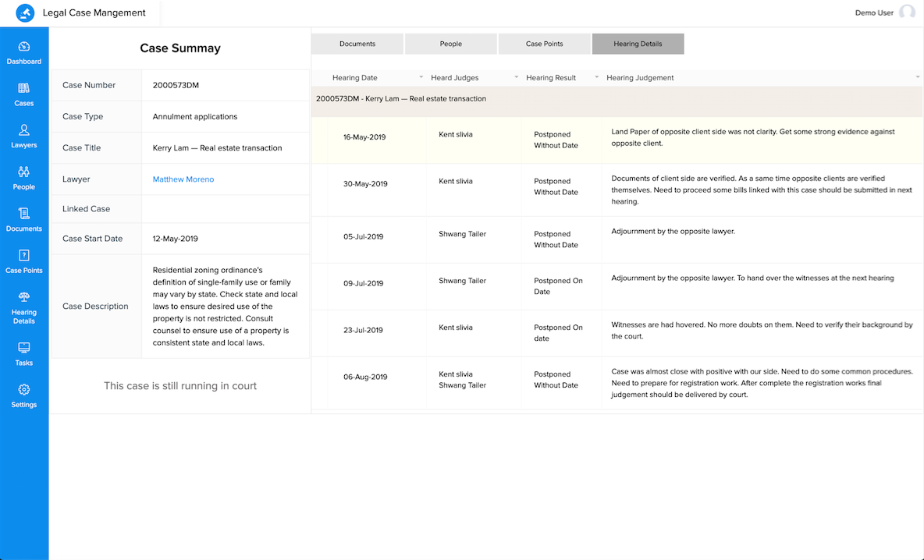
Task: Open the Dashboard sidebar icon
Action: [24, 47]
